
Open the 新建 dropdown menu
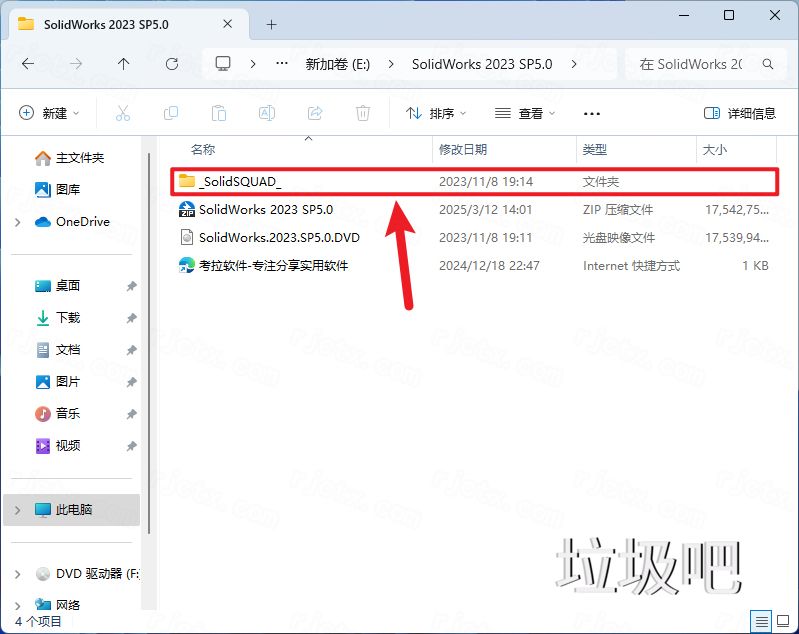click(x=49, y=113)
